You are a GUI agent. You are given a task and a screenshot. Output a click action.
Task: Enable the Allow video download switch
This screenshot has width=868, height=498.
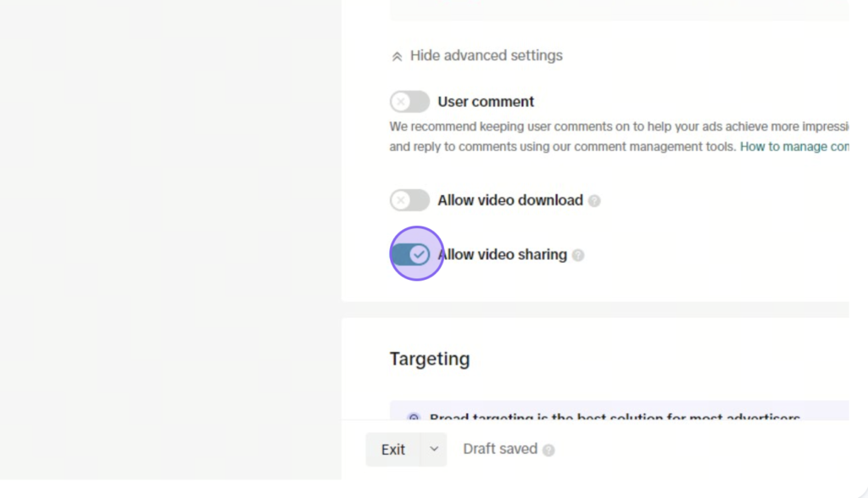point(409,200)
